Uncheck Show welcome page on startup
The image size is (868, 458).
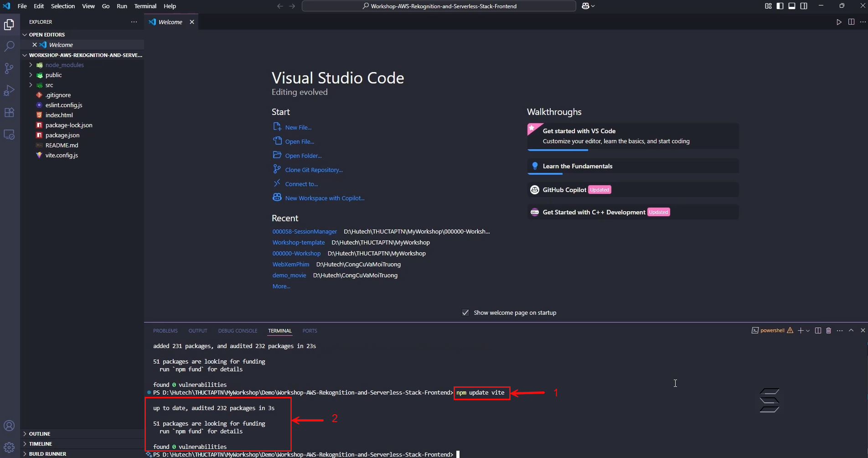465,312
